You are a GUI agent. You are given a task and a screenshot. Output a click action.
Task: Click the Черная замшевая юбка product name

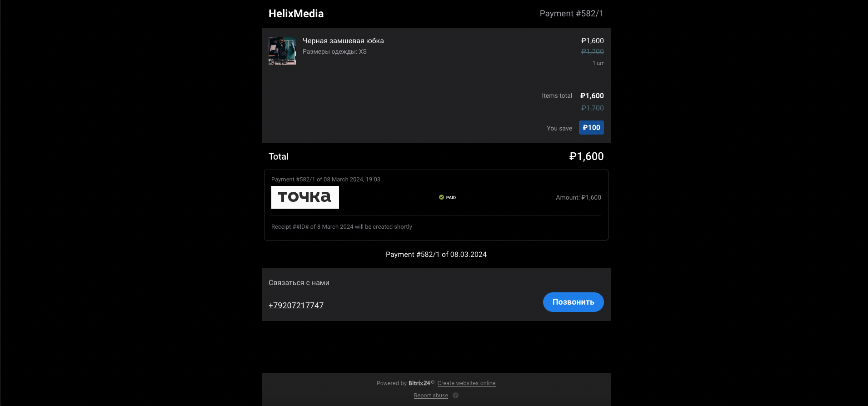point(343,41)
